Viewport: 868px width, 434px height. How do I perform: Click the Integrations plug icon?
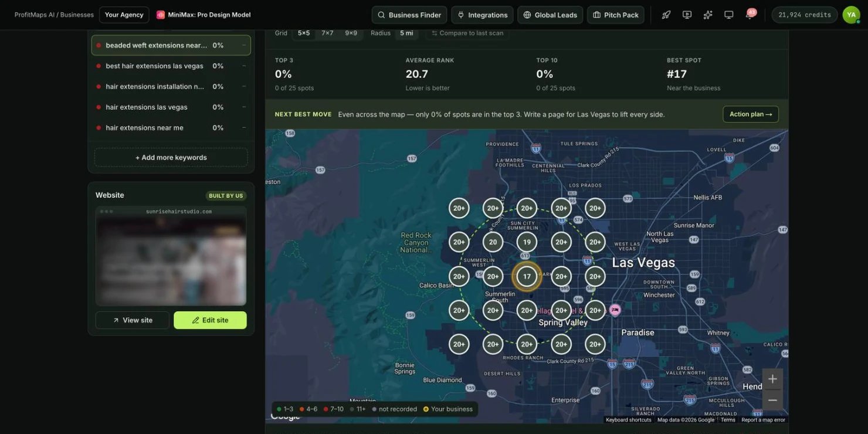tap(461, 15)
